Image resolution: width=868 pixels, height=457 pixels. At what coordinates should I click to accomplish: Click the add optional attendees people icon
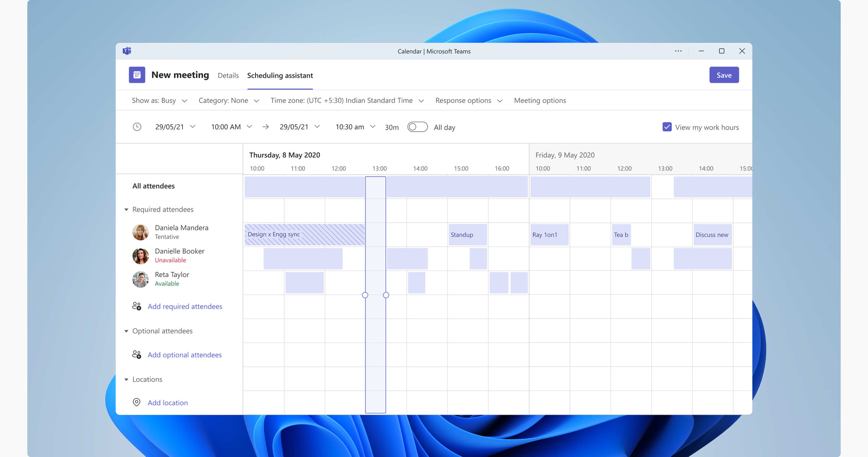pyautogui.click(x=137, y=354)
